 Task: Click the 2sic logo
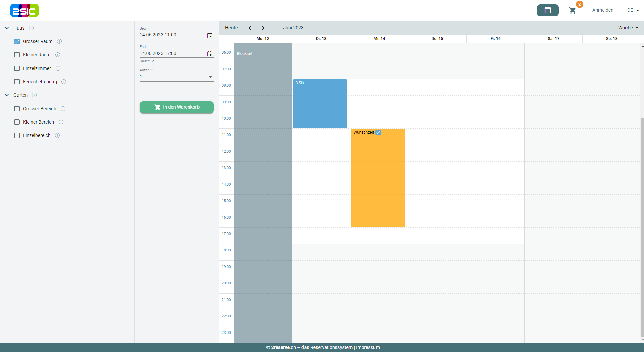pyautogui.click(x=25, y=10)
